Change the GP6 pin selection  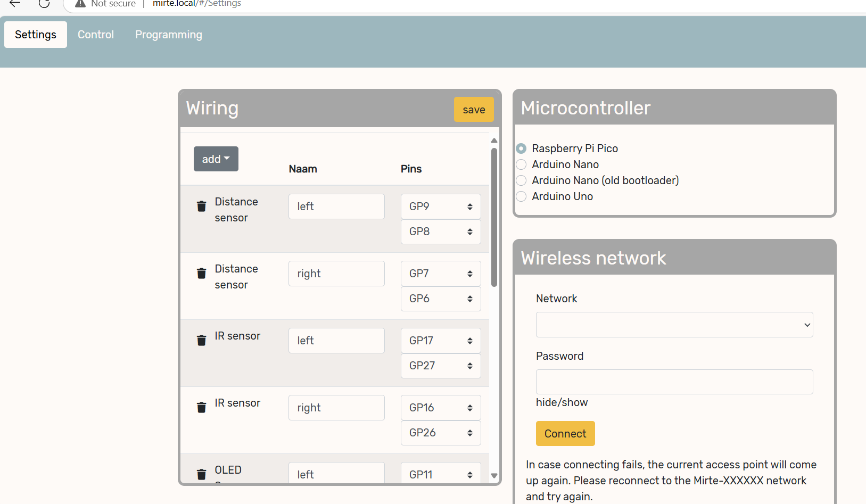[x=441, y=299]
